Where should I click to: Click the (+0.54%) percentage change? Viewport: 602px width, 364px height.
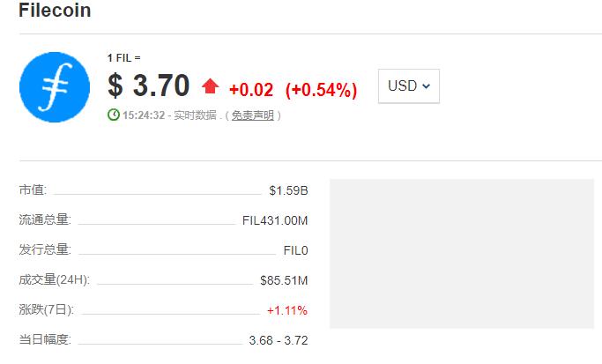point(318,89)
